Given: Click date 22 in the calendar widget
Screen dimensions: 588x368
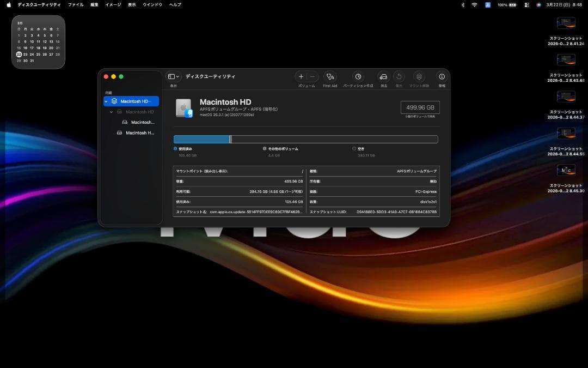Looking at the screenshot, I should pos(19,55).
